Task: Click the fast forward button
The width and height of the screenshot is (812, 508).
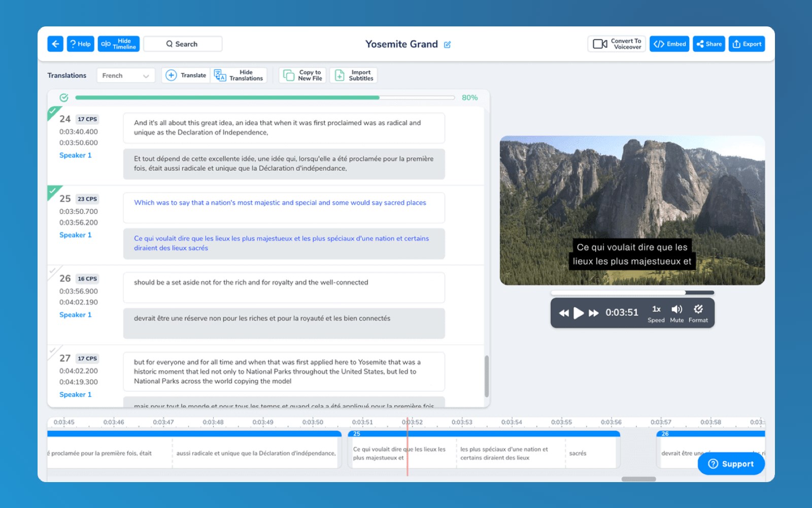Action: pos(594,313)
